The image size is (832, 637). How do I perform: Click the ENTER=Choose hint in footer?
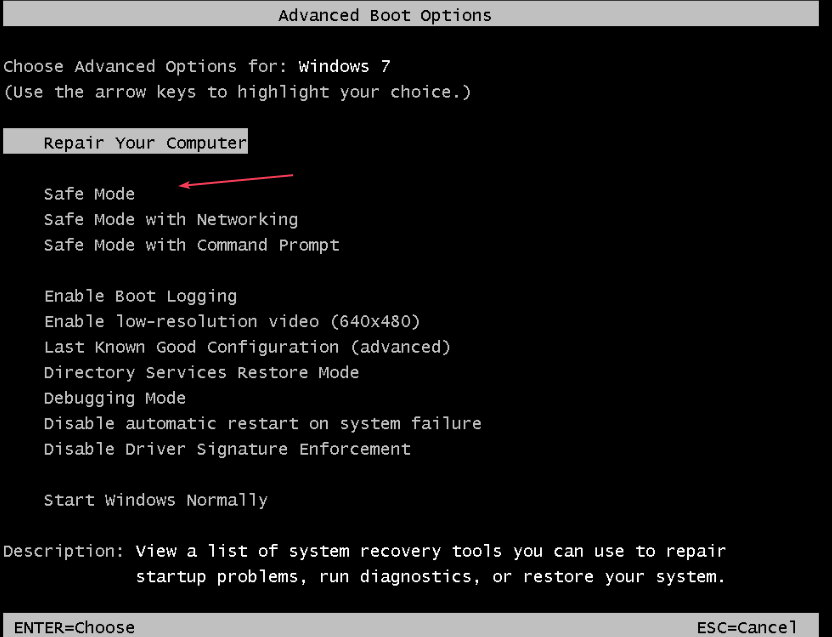(x=74, y=627)
